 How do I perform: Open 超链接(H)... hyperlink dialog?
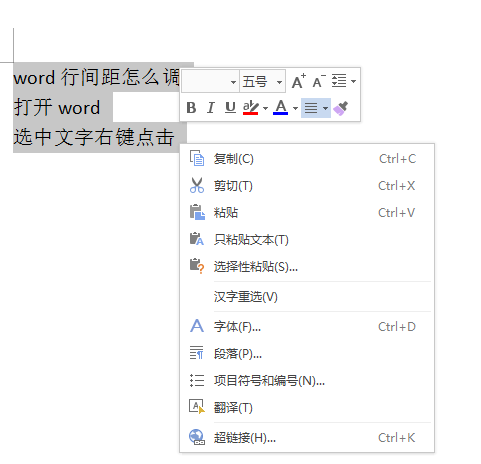307,438
